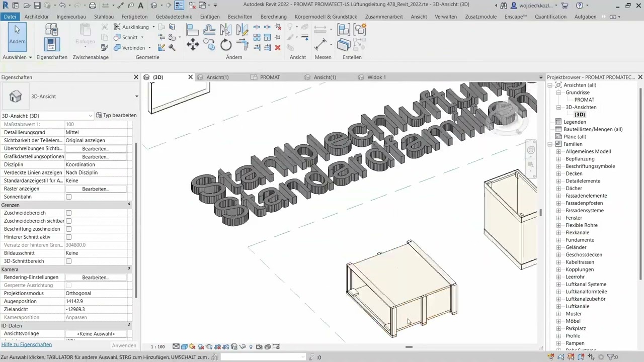This screenshot has width=644, height=362.
Task: Select the Align tool in the ribbon
Action: click(193, 29)
